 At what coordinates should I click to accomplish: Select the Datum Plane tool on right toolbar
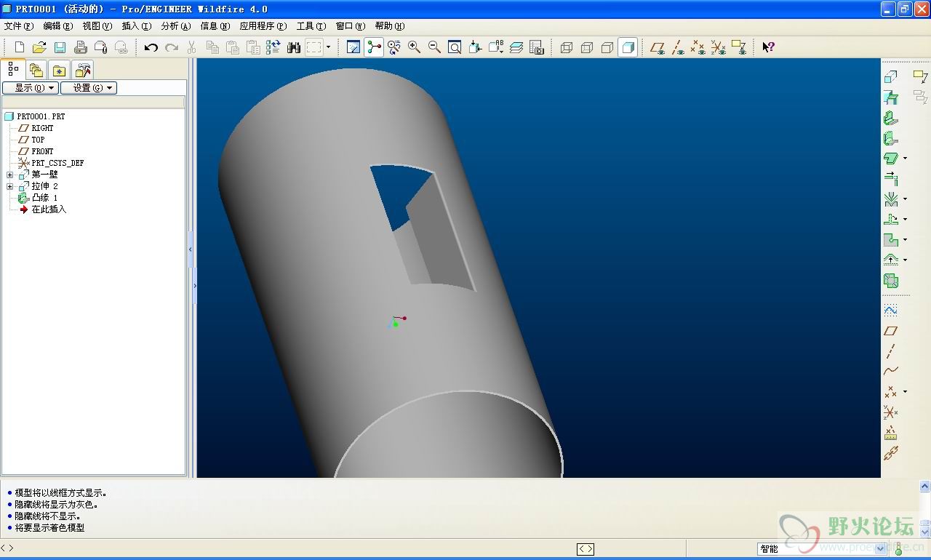(x=891, y=331)
